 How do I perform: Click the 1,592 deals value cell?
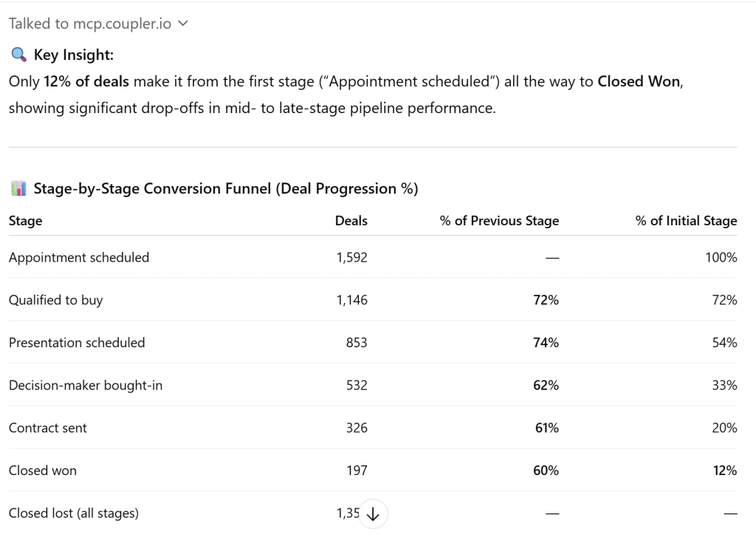point(351,258)
